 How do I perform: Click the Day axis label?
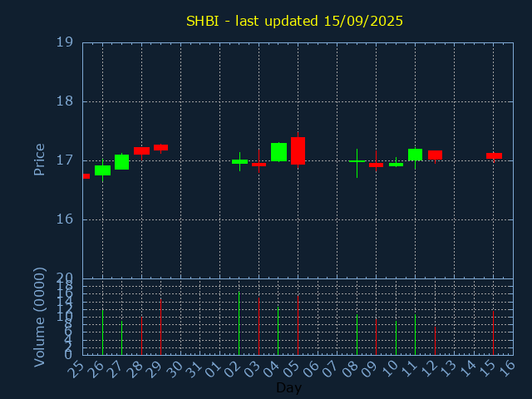pyautogui.click(x=288, y=387)
